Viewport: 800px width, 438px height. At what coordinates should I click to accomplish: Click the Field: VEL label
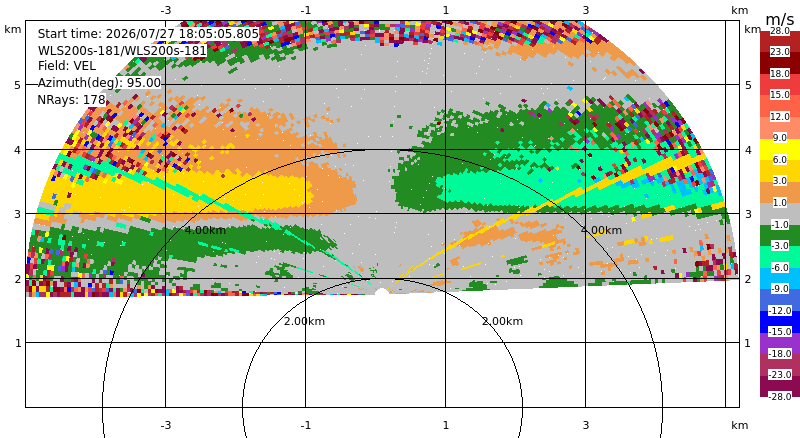point(67,66)
